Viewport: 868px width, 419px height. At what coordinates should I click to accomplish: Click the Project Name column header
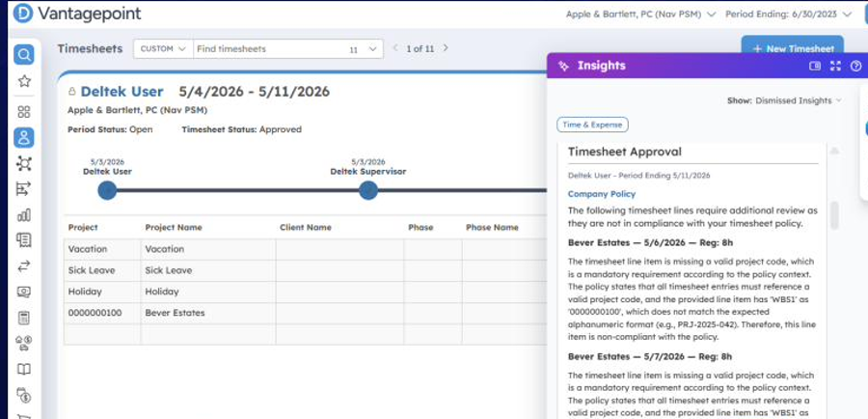click(x=174, y=227)
